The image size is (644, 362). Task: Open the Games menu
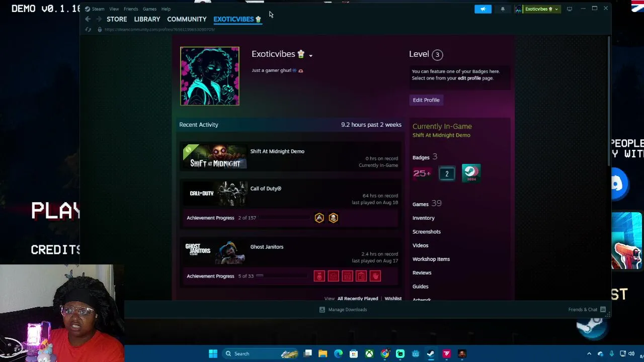tap(149, 9)
